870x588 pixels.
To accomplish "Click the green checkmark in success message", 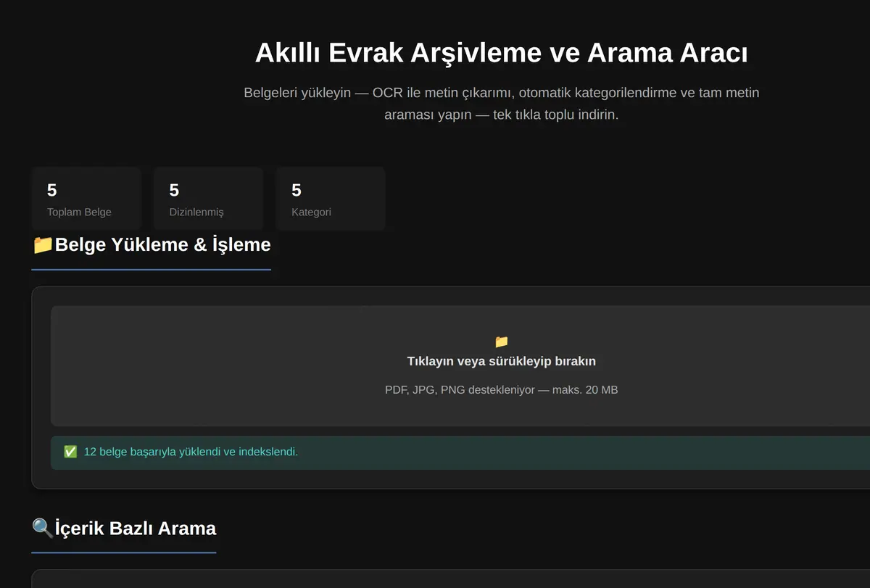I will coord(70,452).
